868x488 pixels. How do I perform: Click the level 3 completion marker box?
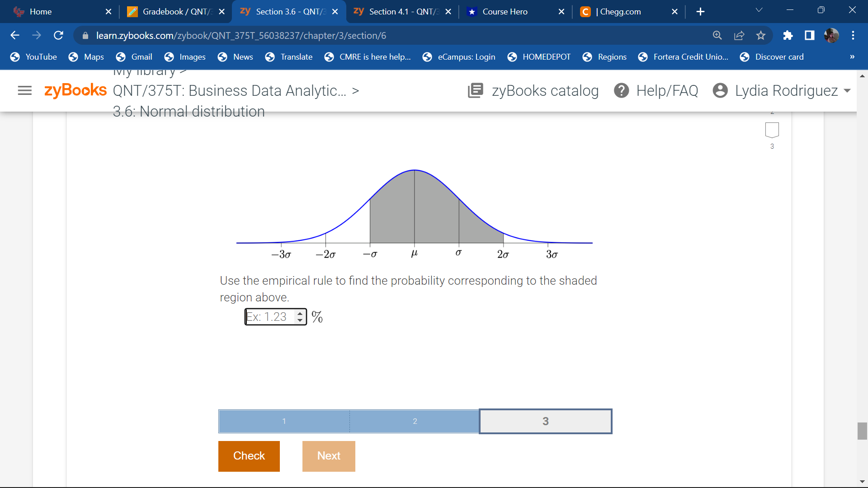click(772, 130)
